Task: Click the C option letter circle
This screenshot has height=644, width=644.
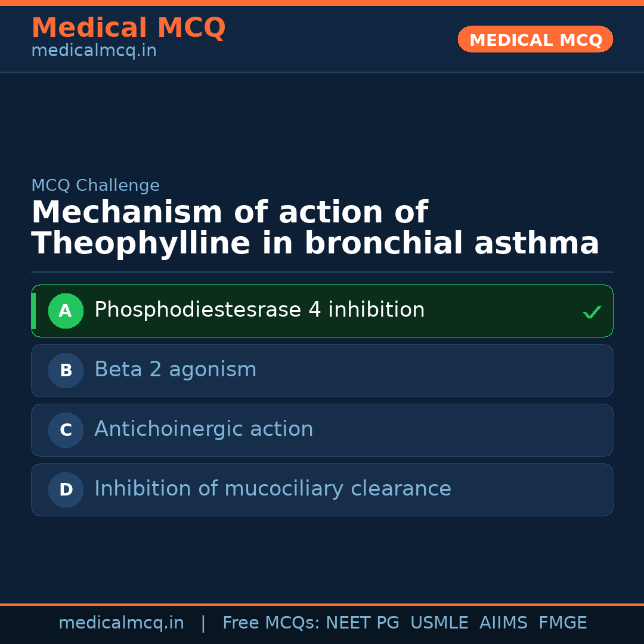Action: click(66, 430)
